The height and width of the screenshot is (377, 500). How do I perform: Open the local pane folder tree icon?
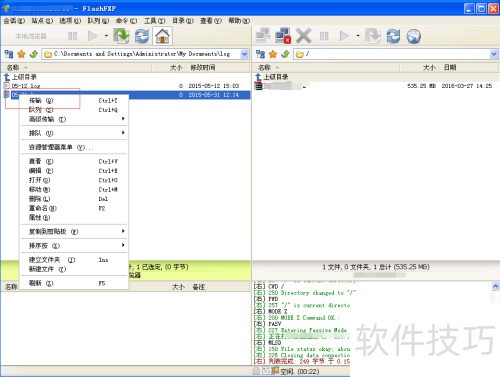pos(9,54)
